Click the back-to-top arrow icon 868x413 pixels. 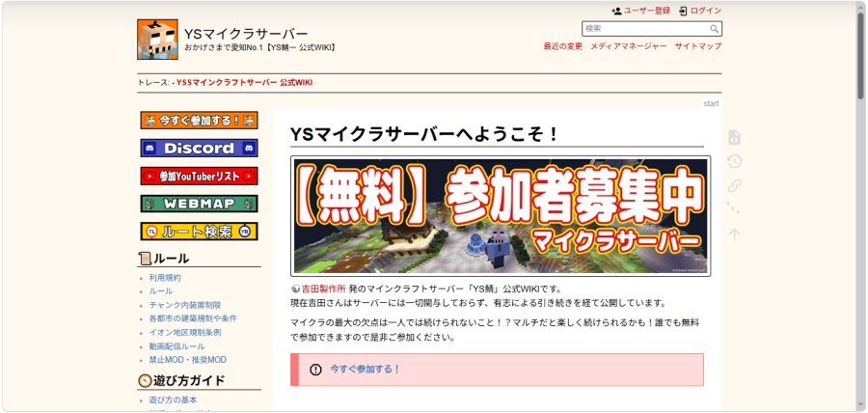click(x=734, y=234)
